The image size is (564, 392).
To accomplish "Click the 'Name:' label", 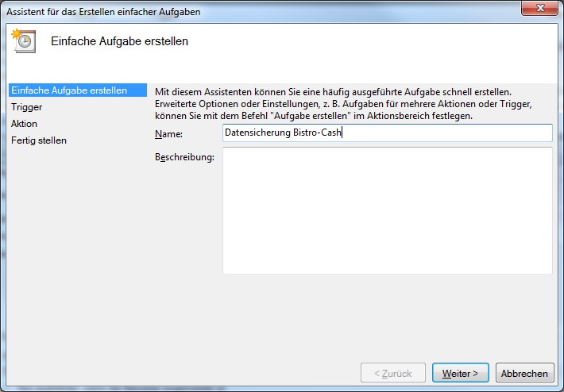I will click(x=168, y=134).
